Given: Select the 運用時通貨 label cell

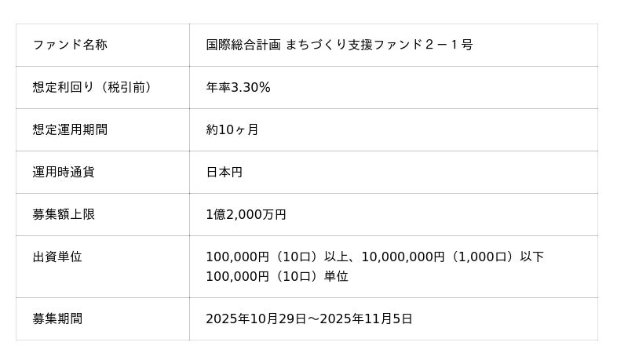Looking at the screenshot, I should point(64,172).
